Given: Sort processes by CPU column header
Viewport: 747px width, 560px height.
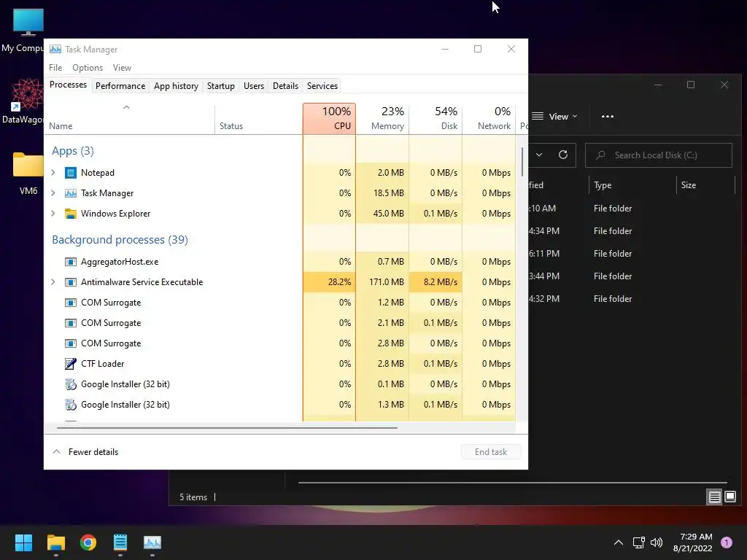Looking at the screenshot, I should click(329, 119).
